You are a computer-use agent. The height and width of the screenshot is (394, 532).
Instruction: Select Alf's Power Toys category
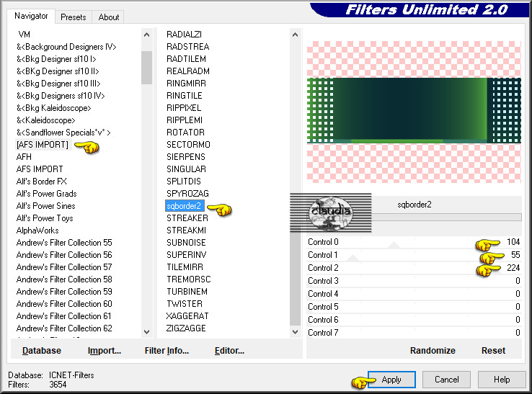[45, 218]
